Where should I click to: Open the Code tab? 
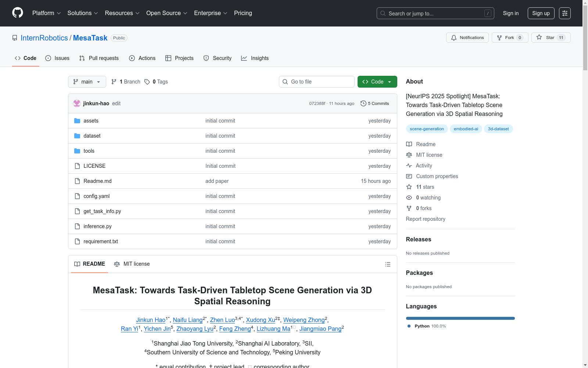click(26, 58)
